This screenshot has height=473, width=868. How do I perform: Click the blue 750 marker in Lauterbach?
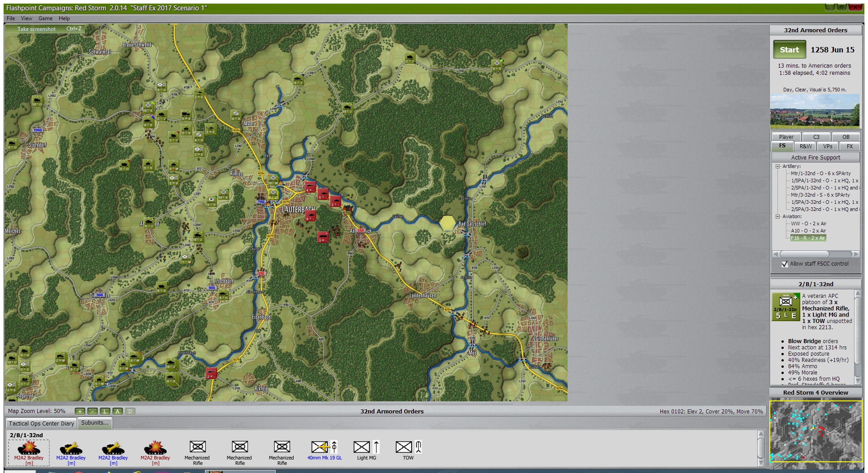pyautogui.click(x=261, y=202)
